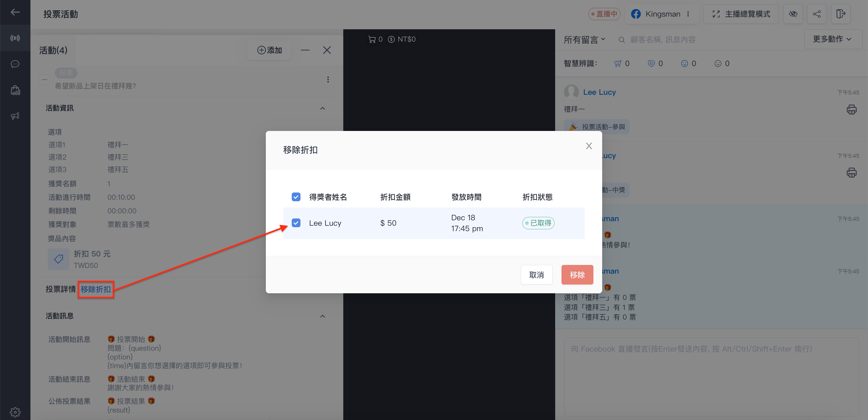Click the 直播中 live status badge
Image resolution: width=868 pixels, height=420 pixels.
[604, 14]
